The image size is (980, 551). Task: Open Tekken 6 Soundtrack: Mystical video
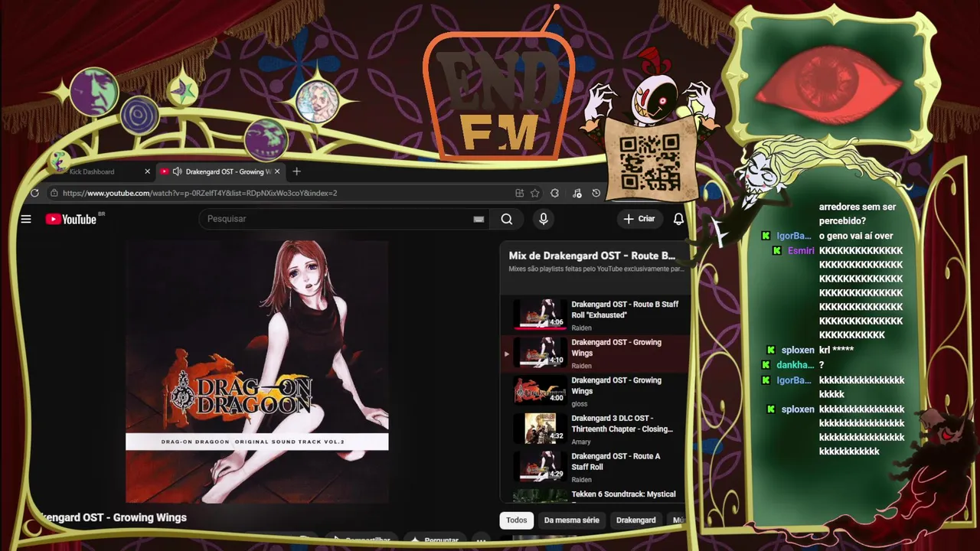[x=595, y=494]
